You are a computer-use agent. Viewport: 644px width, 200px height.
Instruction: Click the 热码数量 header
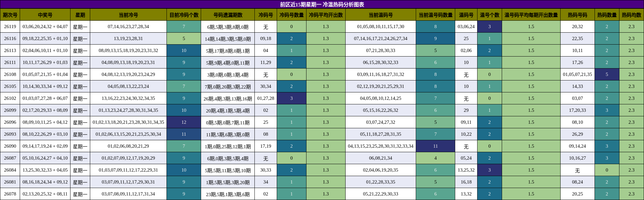click(607, 15)
